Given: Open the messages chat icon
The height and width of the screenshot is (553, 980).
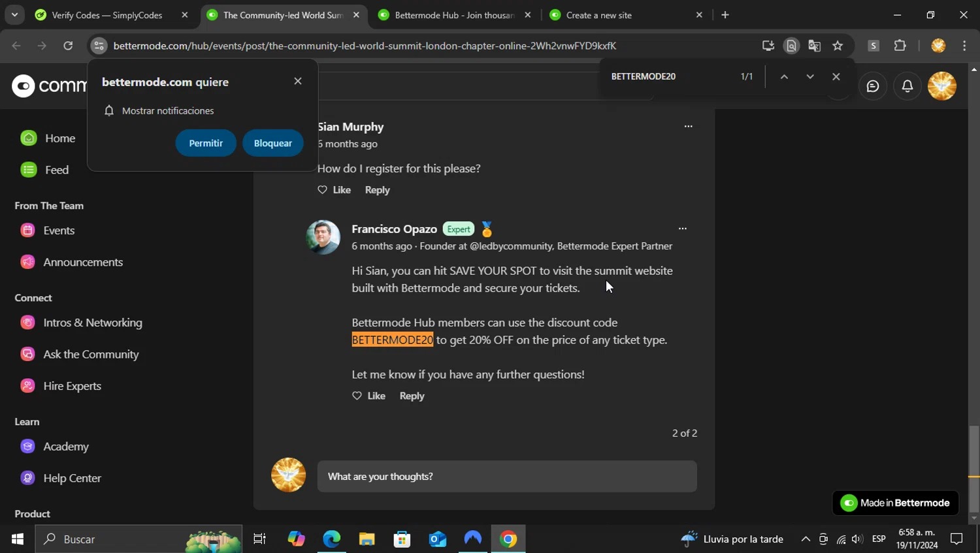Looking at the screenshot, I should pos(873,86).
